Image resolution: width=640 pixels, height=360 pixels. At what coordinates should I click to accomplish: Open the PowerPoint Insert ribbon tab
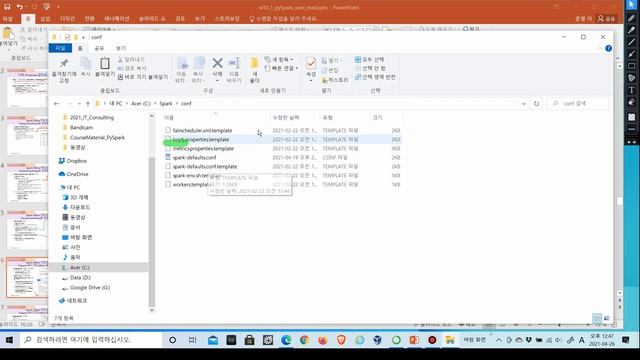(45, 19)
